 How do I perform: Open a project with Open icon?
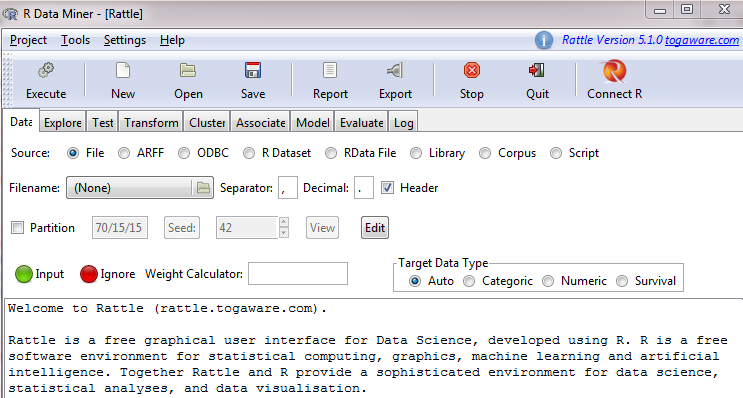pyautogui.click(x=188, y=71)
